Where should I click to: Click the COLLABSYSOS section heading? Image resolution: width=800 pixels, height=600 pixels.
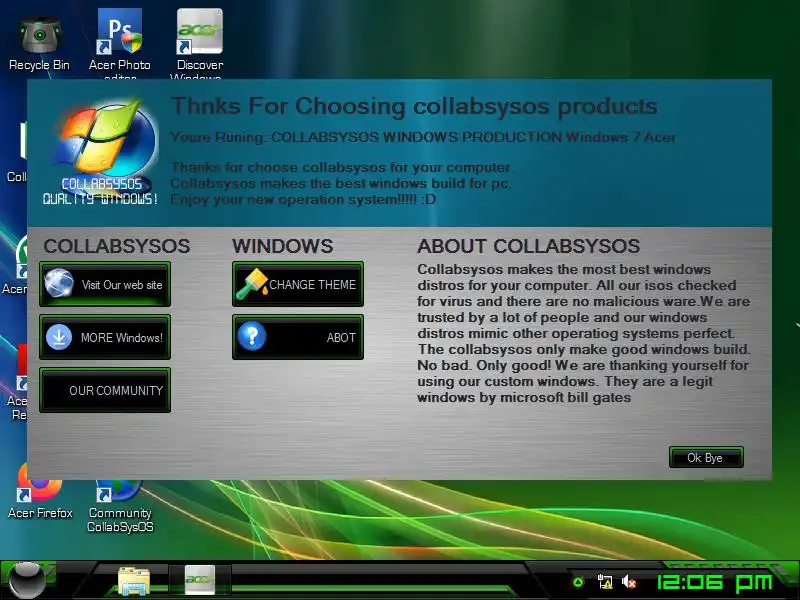point(117,246)
